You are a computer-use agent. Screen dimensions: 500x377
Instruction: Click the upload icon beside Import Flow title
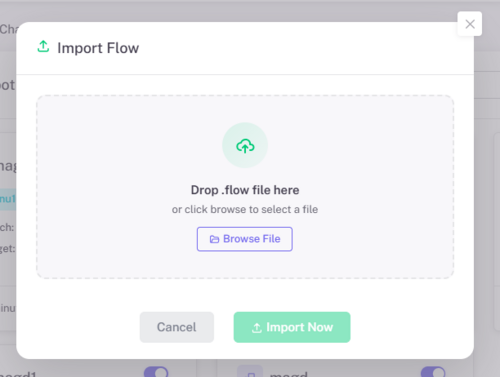(43, 47)
